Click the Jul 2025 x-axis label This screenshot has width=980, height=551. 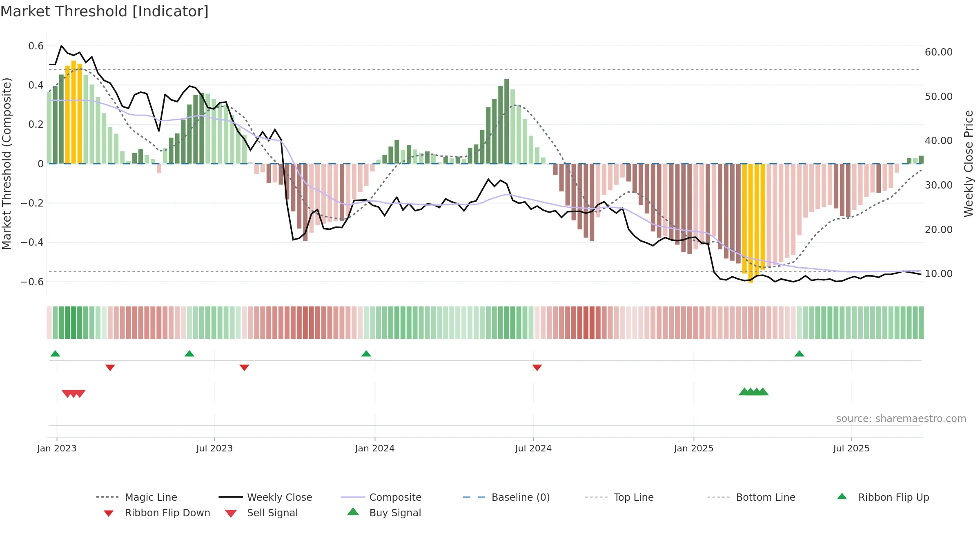click(x=851, y=448)
